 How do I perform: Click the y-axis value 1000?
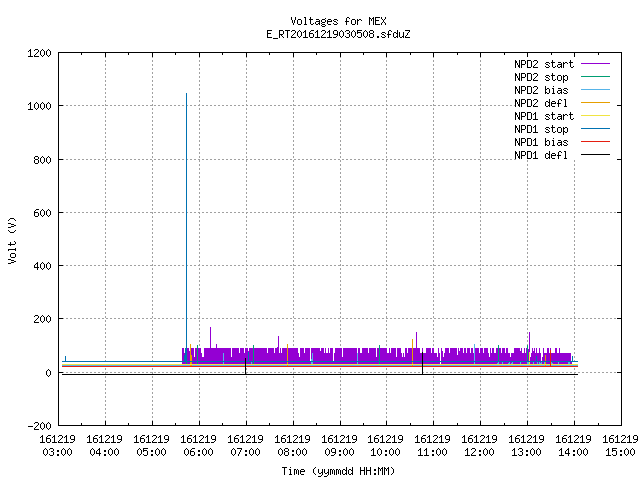pyautogui.click(x=39, y=106)
